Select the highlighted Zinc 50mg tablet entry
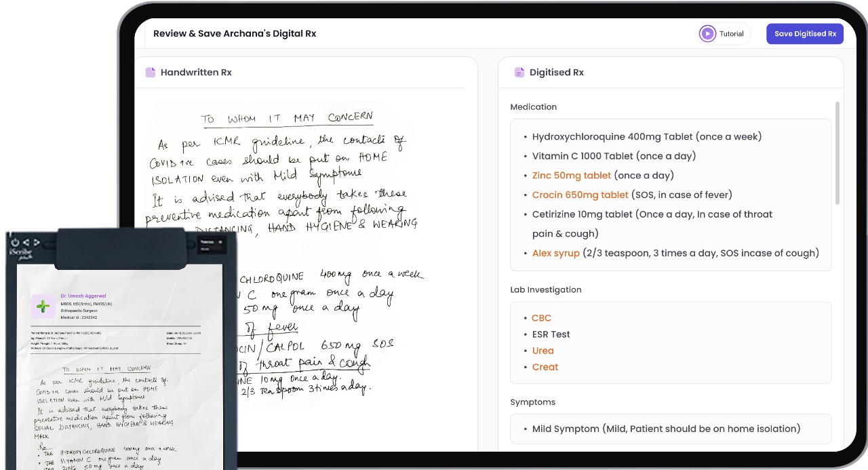The width and height of the screenshot is (868, 470). [x=571, y=176]
